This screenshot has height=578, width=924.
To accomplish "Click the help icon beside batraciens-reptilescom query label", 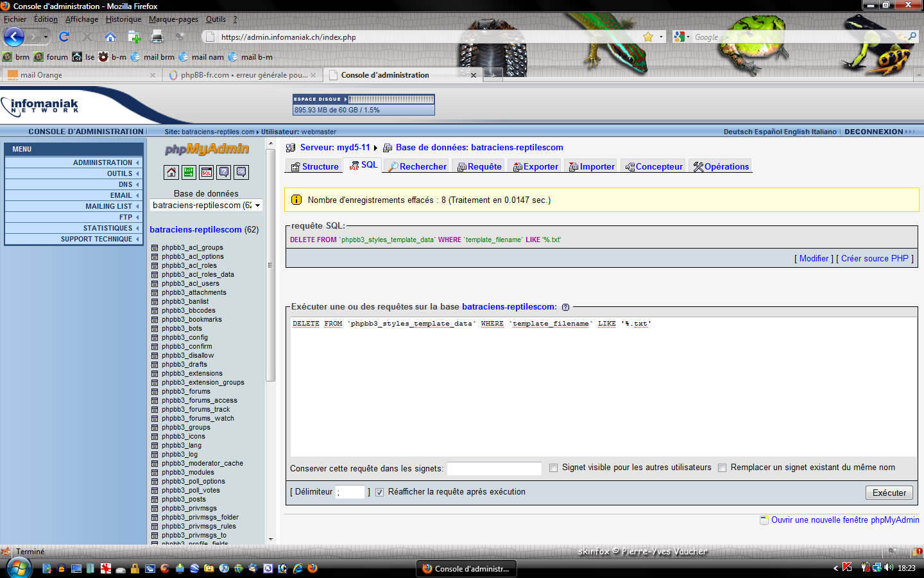I will 565,308.
